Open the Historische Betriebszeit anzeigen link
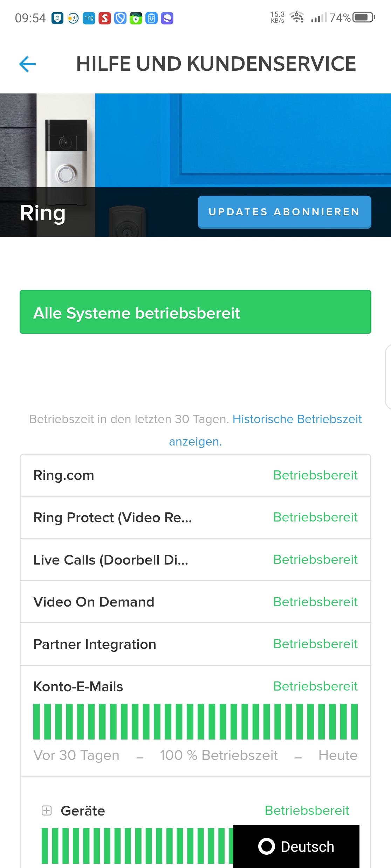The width and height of the screenshot is (391, 868). tap(297, 419)
